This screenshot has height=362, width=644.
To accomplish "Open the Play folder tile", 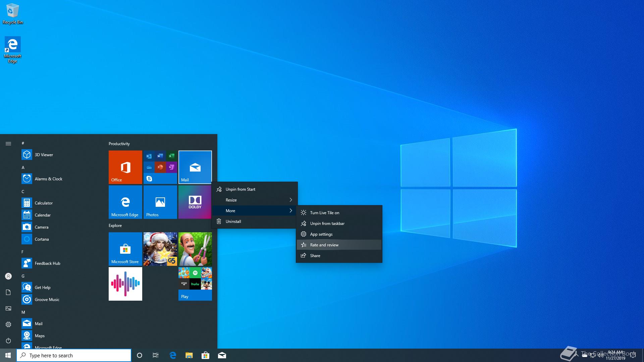I will pyautogui.click(x=195, y=284).
